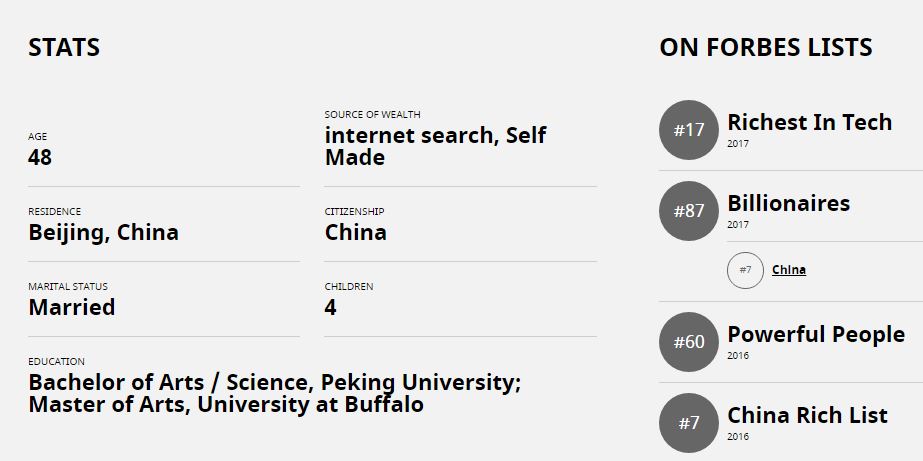Click the #87 Billionaires rank badge
923x461 pixels.
(x=689, y=211)
